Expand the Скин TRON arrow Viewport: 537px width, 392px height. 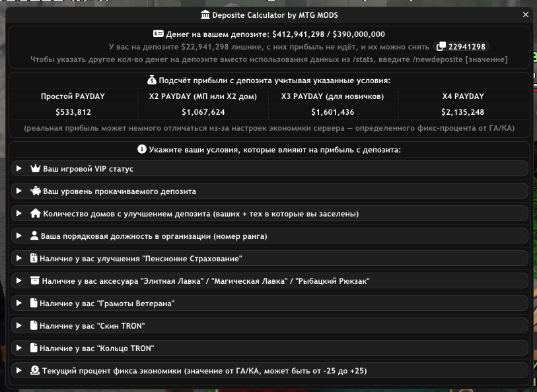19,325
